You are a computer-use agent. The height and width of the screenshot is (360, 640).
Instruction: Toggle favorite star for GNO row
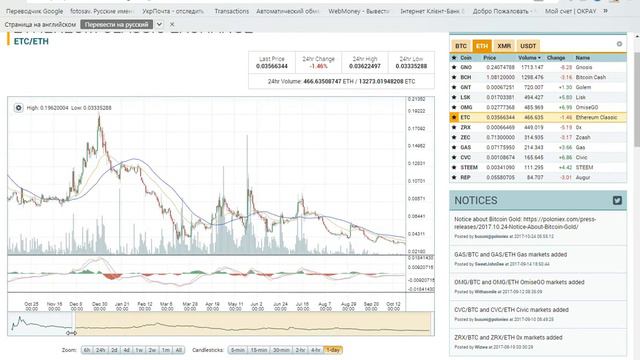[x=454, y=67]
